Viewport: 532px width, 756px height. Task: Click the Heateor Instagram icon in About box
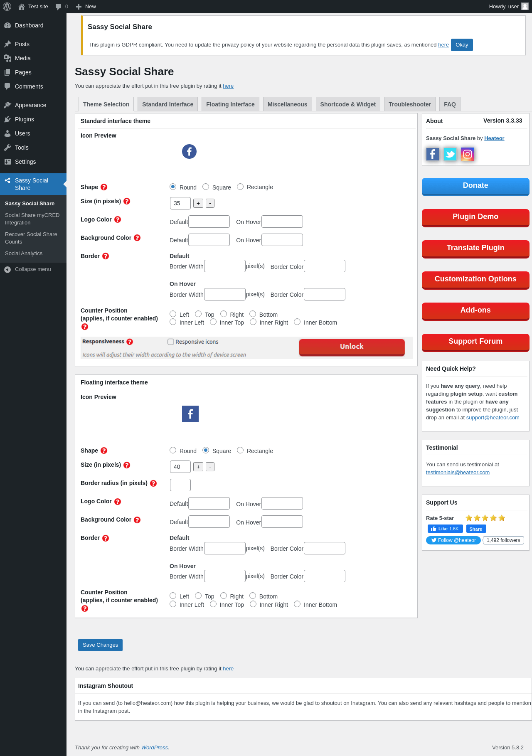[467, 154]
